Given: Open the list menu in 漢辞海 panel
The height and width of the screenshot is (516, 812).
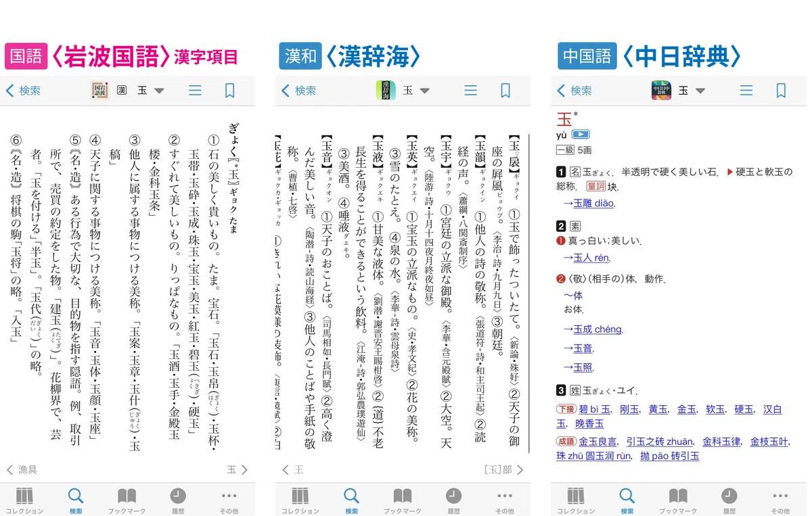Looking at the screenshot, I should 470,91.
